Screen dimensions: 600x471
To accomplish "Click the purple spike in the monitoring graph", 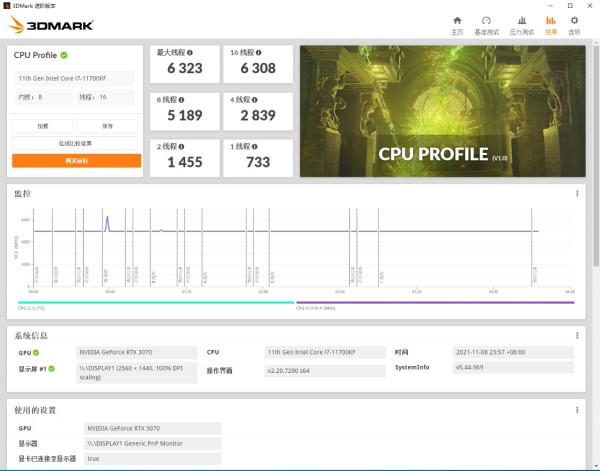I will [x=107, y=221].
